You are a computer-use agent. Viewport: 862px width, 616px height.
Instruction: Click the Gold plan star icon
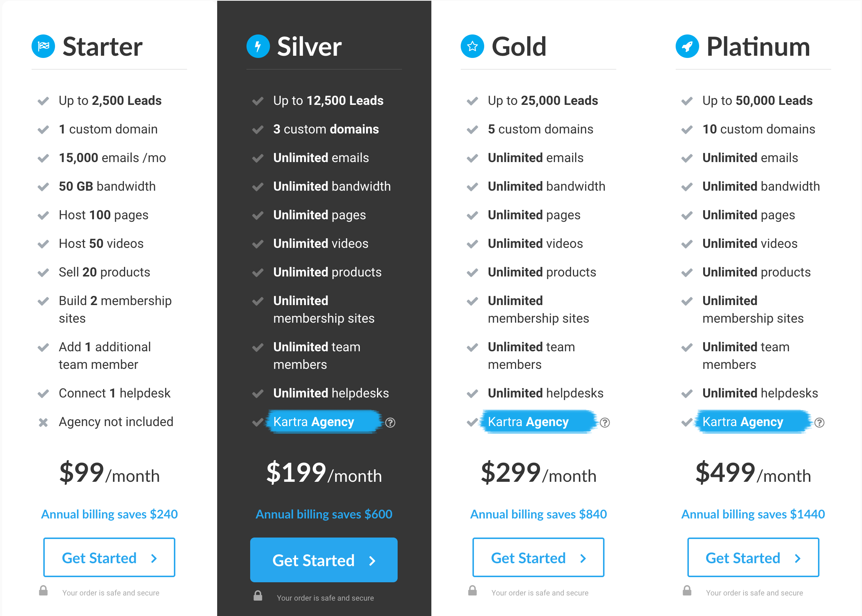(x=472, y=46)
